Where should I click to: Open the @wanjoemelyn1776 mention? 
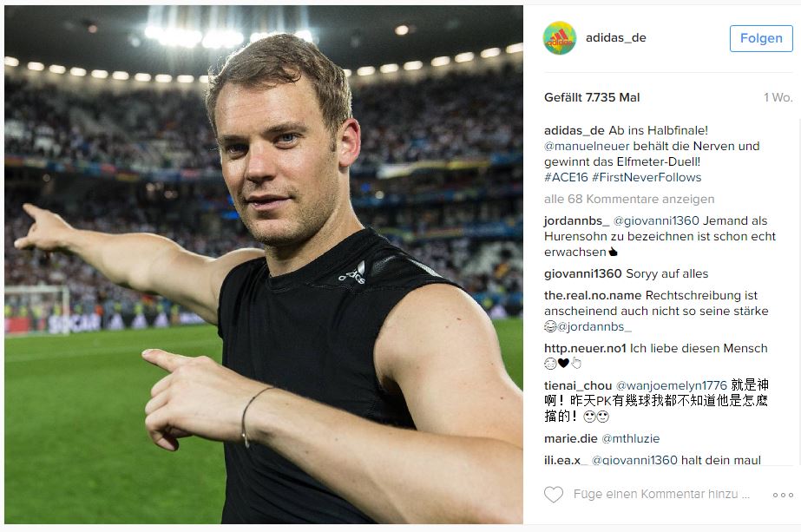[x=671, y=386]
